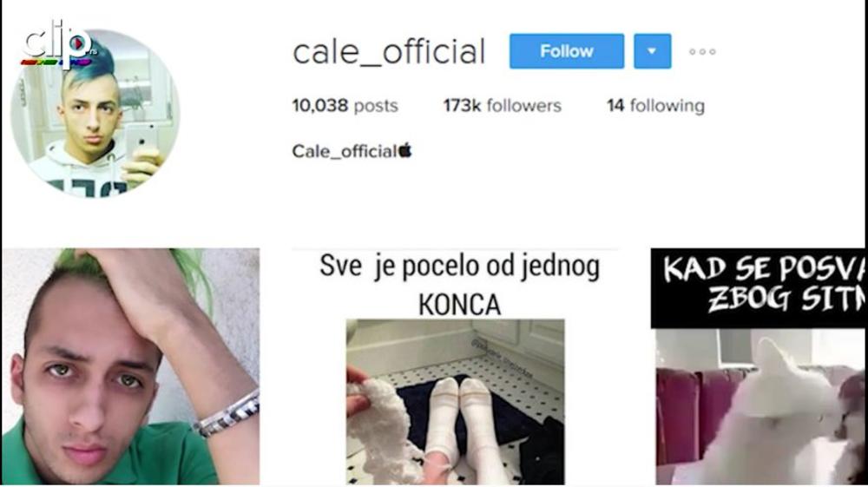The height and width of the screenshot is (487, 868).
Task: Click the Apple logo emoji in bio
Action: point(405,149)
